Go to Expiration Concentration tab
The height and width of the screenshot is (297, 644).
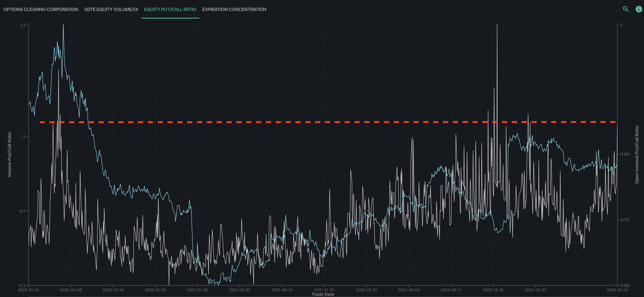click(x=234, y=9)
